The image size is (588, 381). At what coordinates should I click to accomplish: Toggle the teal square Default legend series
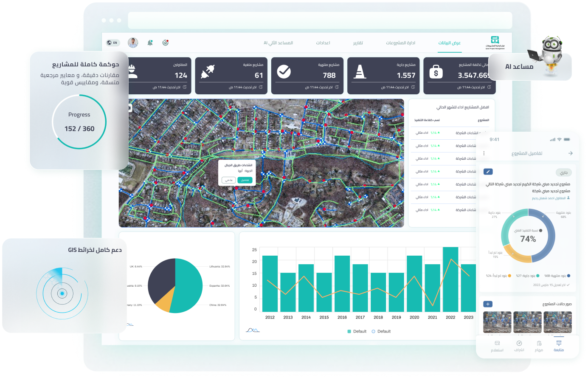tap(349, 331)
